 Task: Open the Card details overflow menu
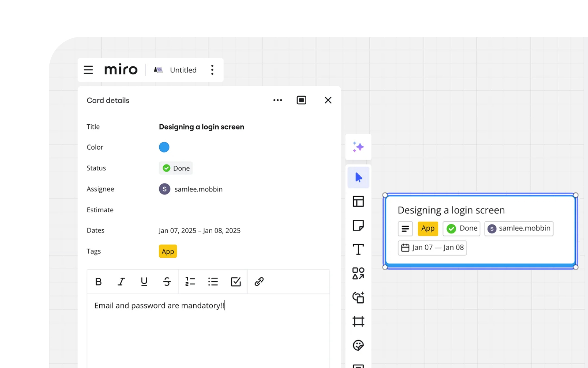[x=278, y=100]
